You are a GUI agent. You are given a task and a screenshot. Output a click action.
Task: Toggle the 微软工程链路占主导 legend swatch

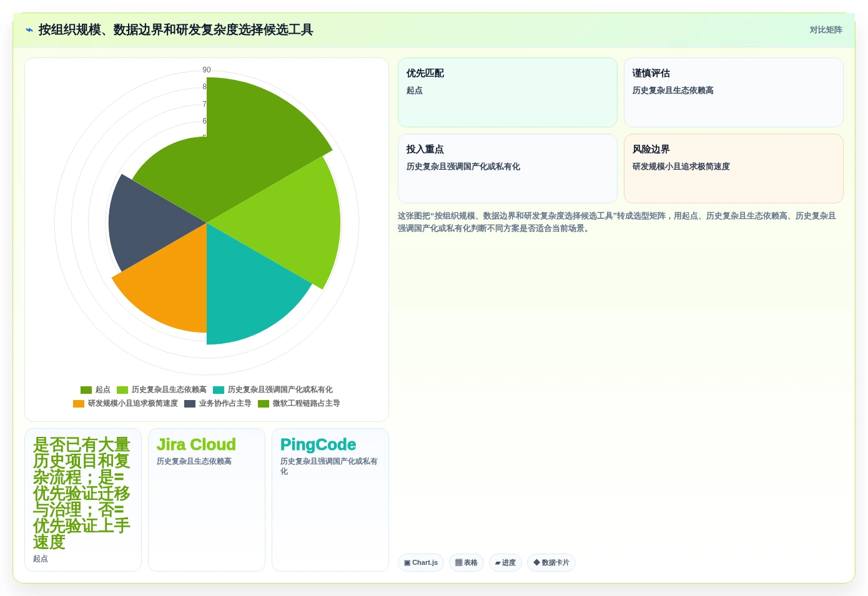pos(264,404)
